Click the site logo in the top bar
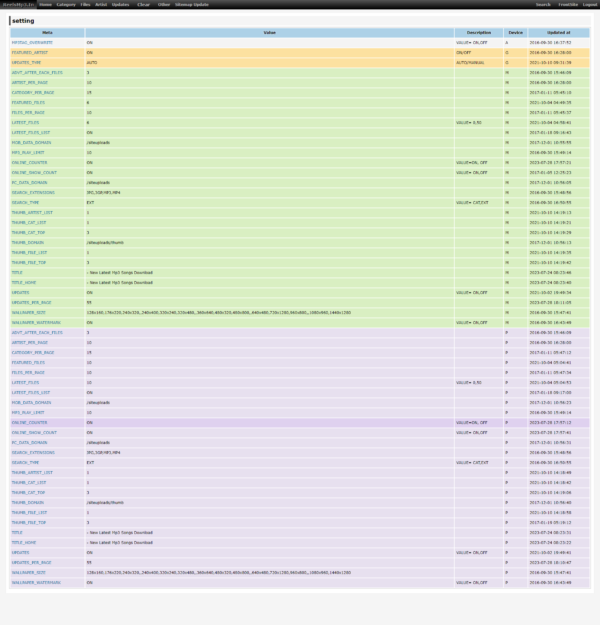The width and height of the screenshot is (600, 625). click(18, 4)
